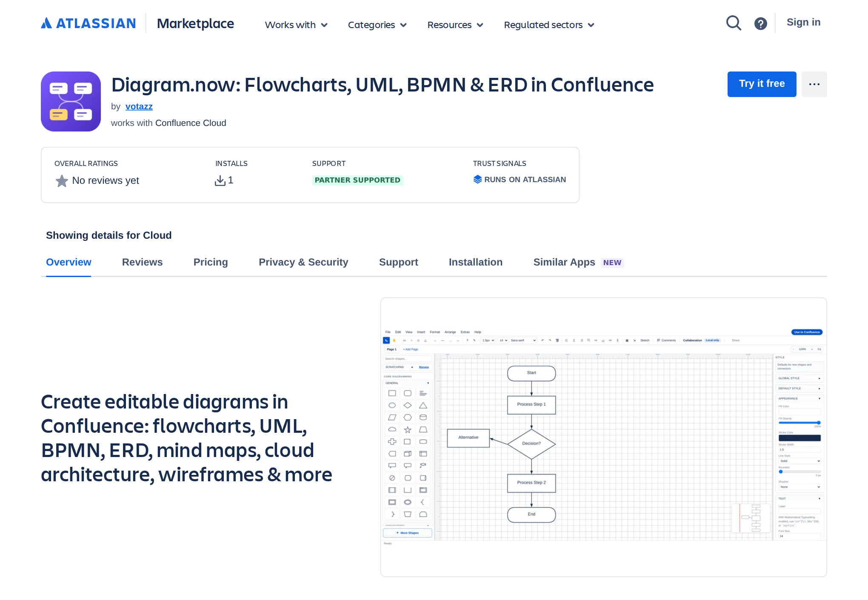This screenshot has height=600, width=868.
Task: Click the PARTNER SUPPORTED badge
Action: [357, 180]
